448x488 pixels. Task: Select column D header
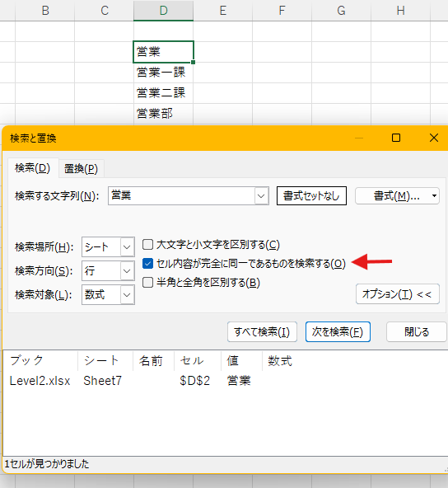pyautogui.click(x=164, y=11)
